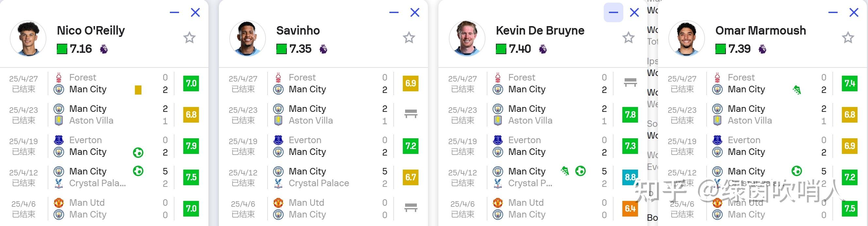Minimize the Savinho player card
Viewport: 868px width, 226px height.
click(394, 13)
